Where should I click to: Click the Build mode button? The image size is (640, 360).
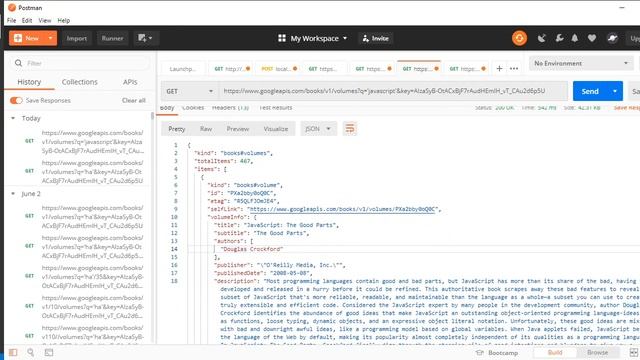[x=555, y=353]
